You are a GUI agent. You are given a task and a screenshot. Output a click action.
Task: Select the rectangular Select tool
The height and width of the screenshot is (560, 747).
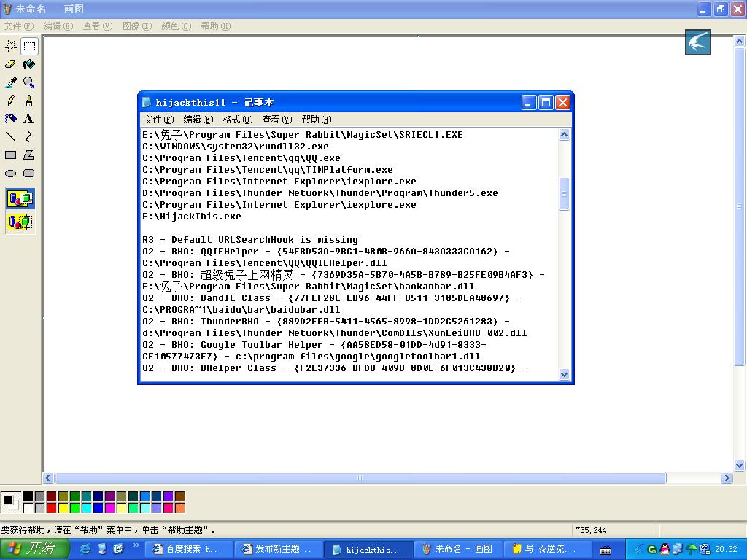(x=29, y=46)
